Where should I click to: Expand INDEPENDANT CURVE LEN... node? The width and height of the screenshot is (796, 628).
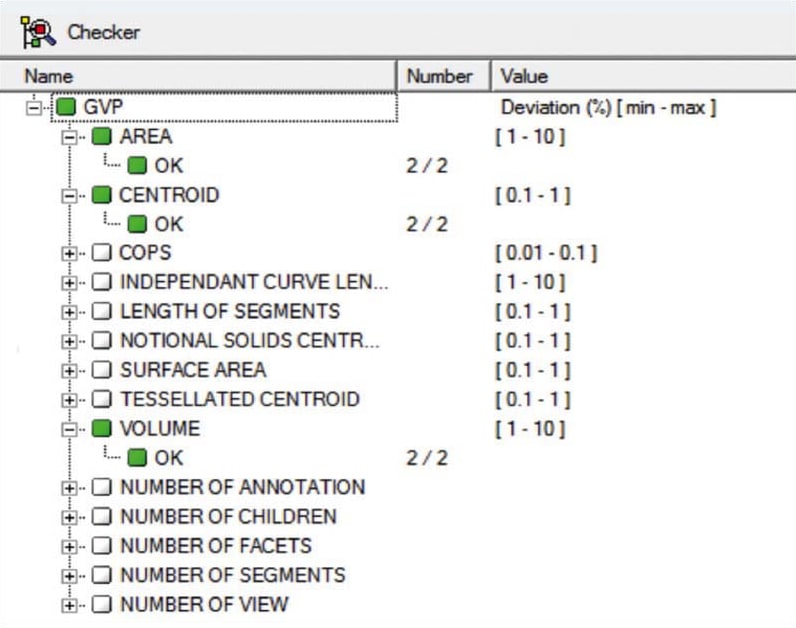(x=69, y=282)
